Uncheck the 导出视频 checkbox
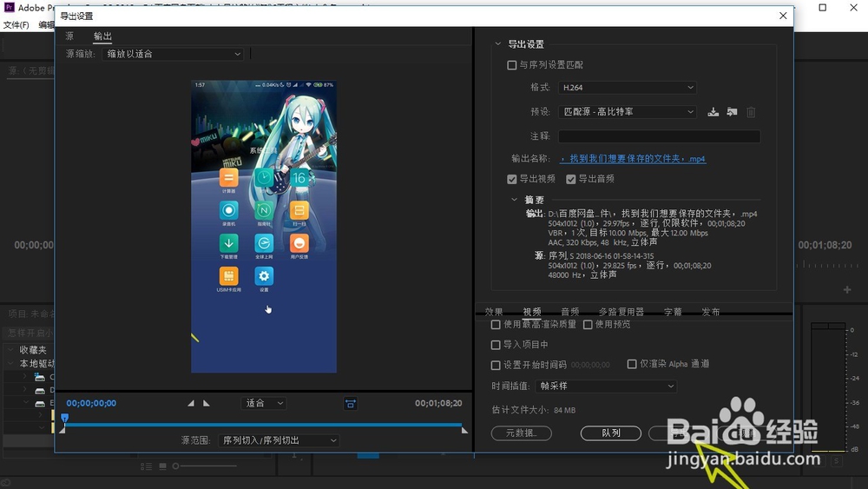 point(511,179)
